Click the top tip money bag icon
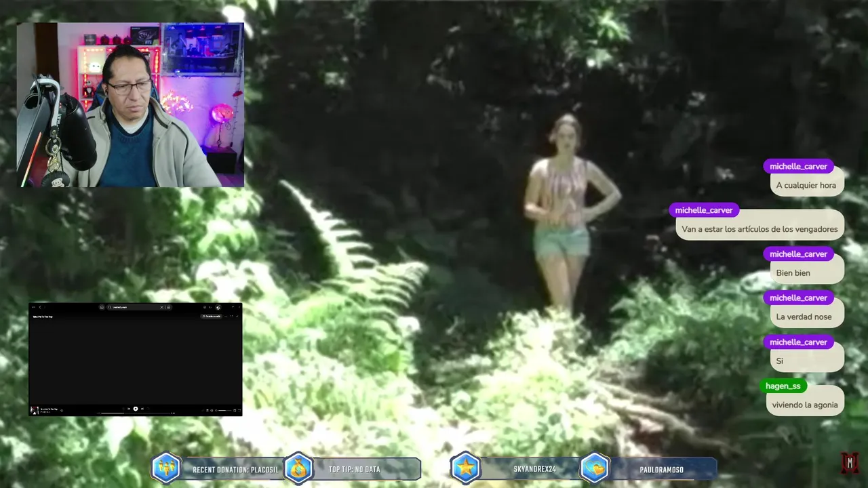Screen dimensions: 868x488 click(298, 468)
